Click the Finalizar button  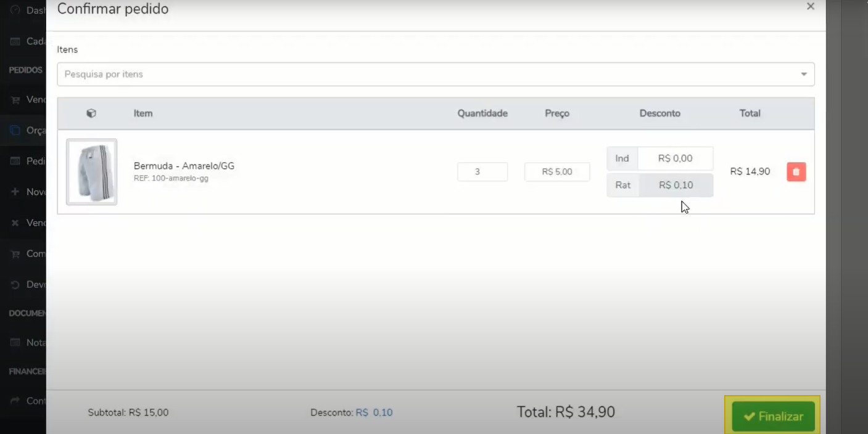click(x=773, y=417)
